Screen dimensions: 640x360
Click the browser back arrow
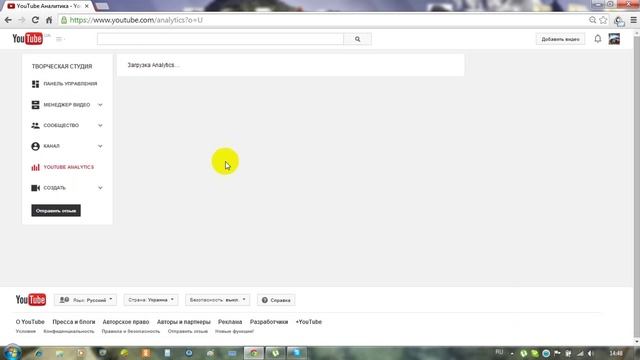pyautogui.click(x=8, y=20)
